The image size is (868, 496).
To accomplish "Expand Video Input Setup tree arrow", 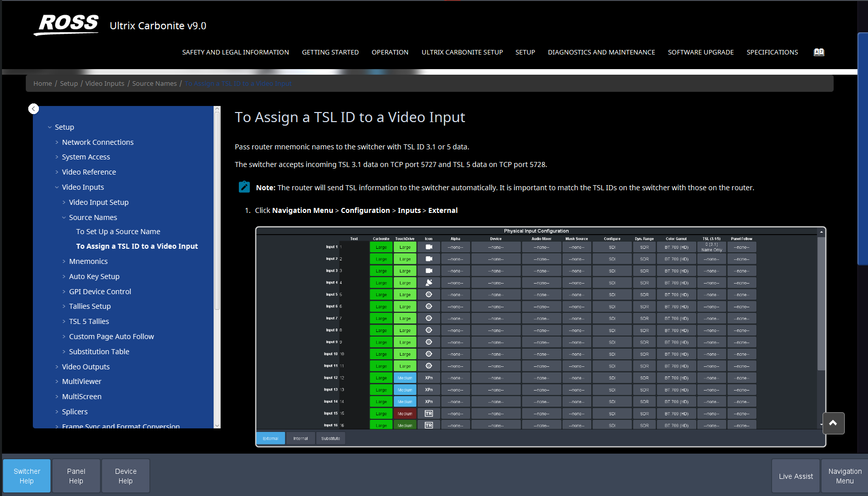I will [x=64, y=202].
